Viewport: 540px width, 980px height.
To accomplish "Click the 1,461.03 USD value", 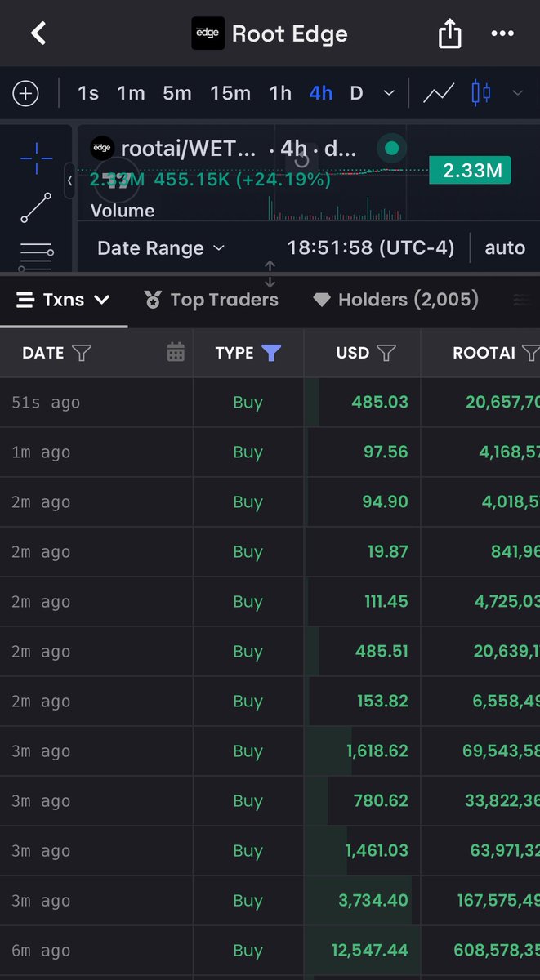I will (377, 850).
